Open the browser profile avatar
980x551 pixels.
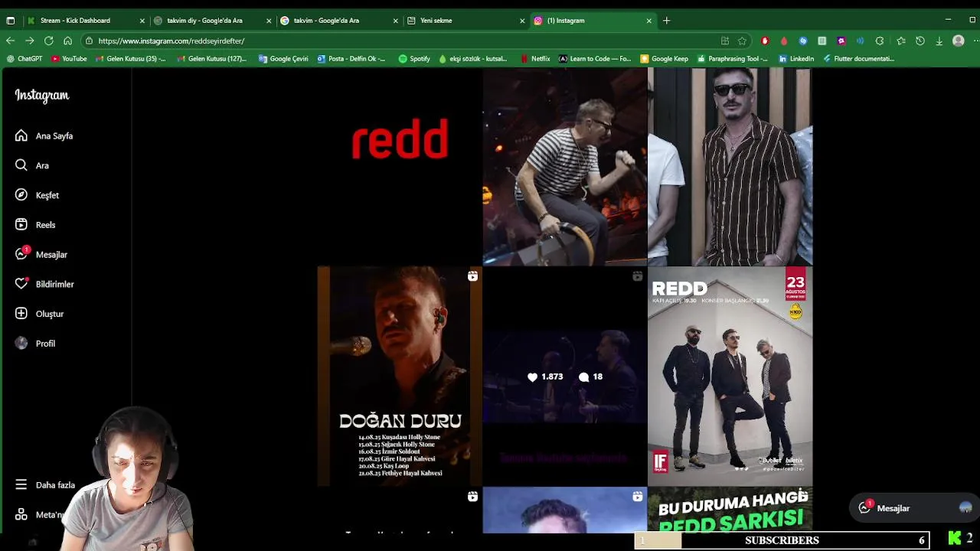pyautogui.click(x=959, y=41)
